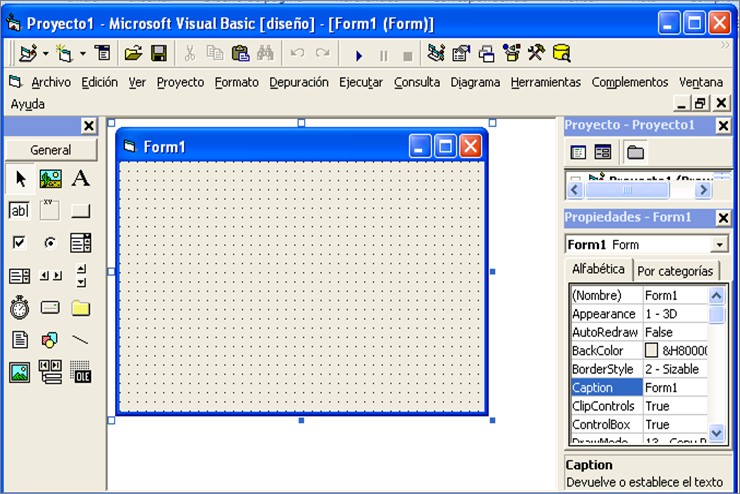This screenshot has height=494, width=740.
Task: Click the General toolbox button
Action: click(x=51, y=150)
